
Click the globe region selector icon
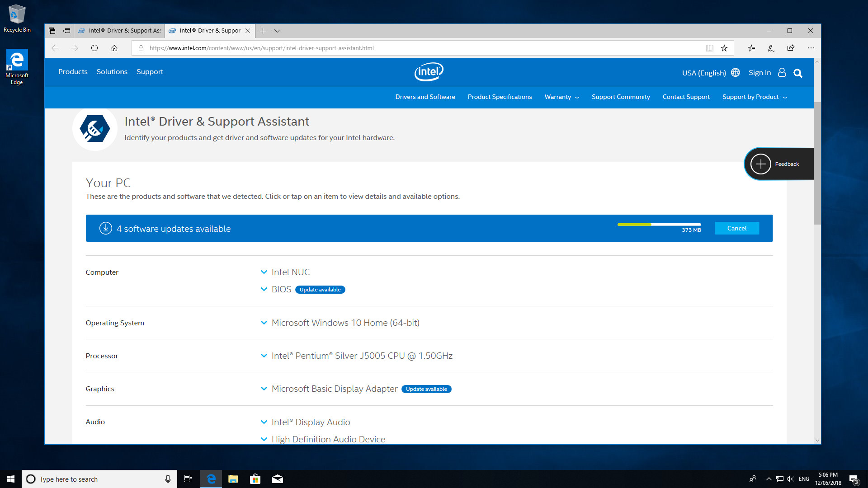(736, 72)
